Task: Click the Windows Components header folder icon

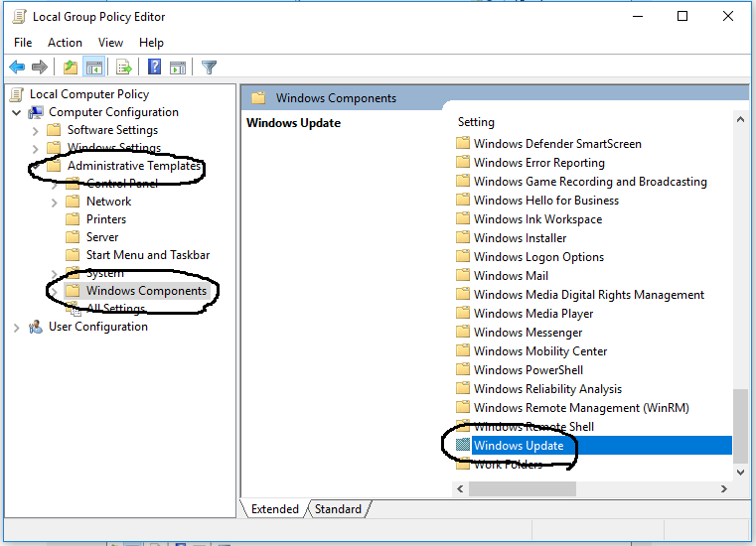Action: coord(258,98)
